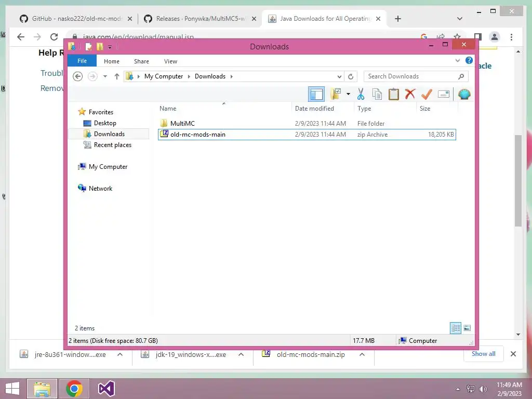Open the File ribbon tab

pos(82,61)
